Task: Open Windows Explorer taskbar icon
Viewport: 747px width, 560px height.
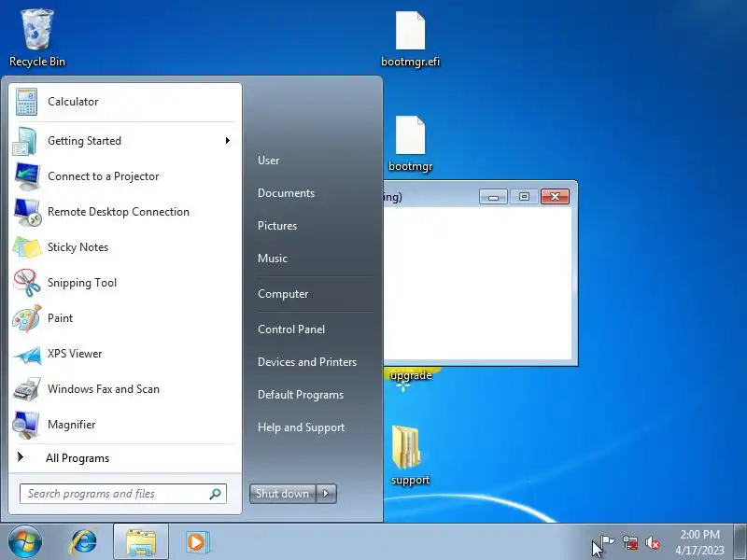Action: [x=141, y=542]
